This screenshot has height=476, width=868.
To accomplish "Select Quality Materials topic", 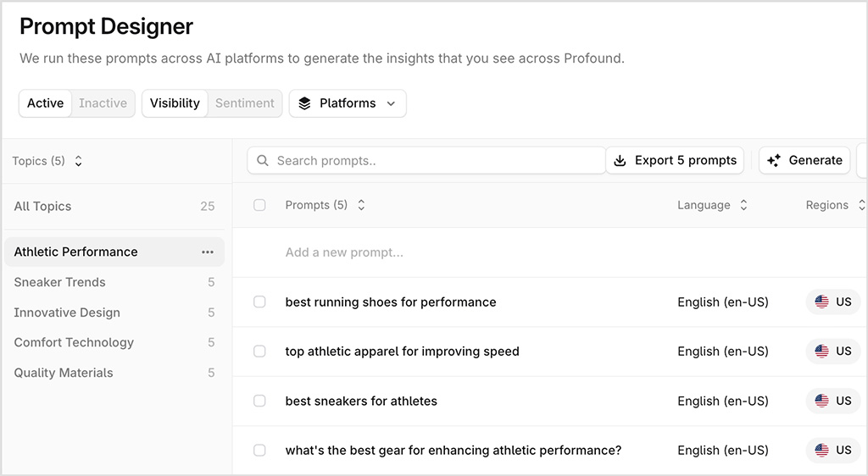I will tap(114, 373).
